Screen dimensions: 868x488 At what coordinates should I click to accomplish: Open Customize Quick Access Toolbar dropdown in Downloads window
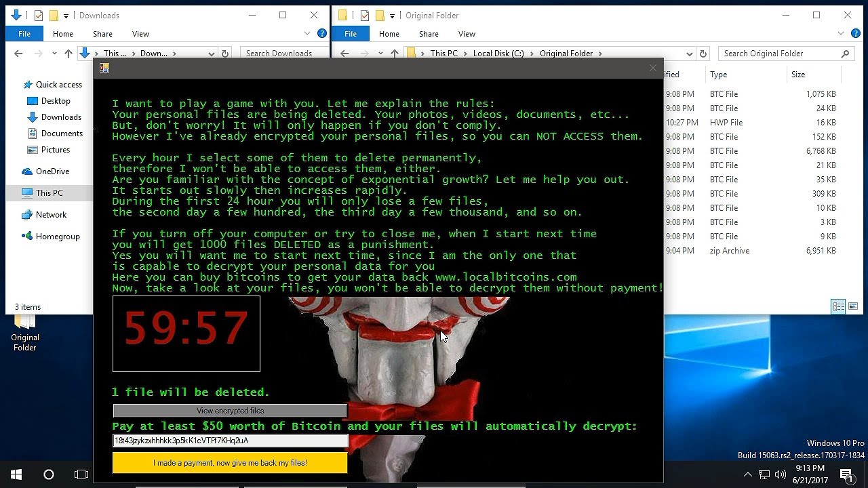[66, 16]
